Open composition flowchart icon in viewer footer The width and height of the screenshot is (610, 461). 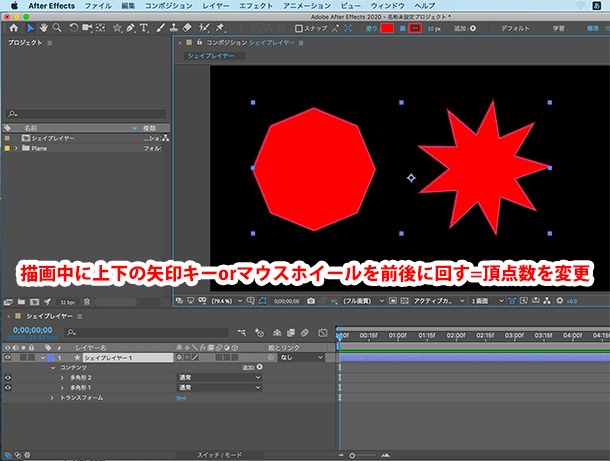[547, 301]
